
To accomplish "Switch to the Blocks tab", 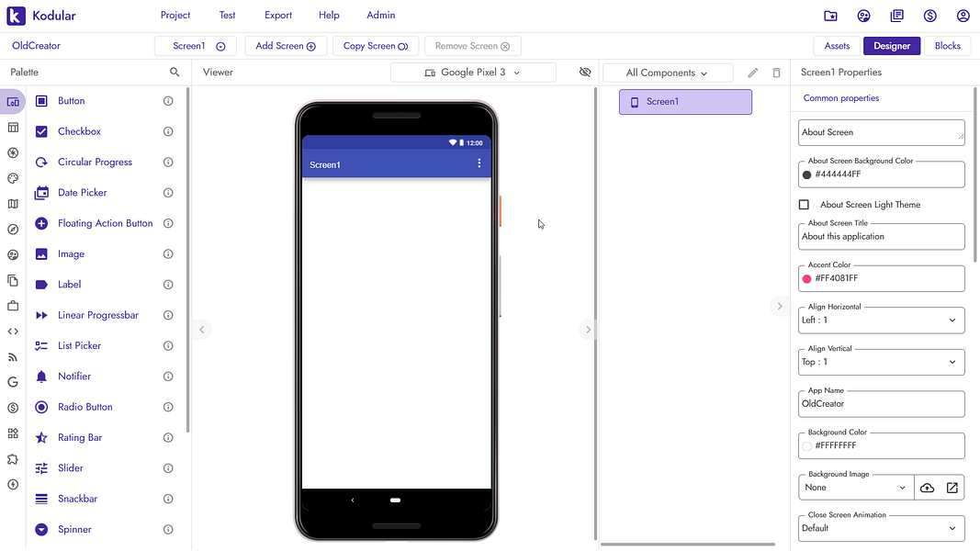I will (947, 45).
